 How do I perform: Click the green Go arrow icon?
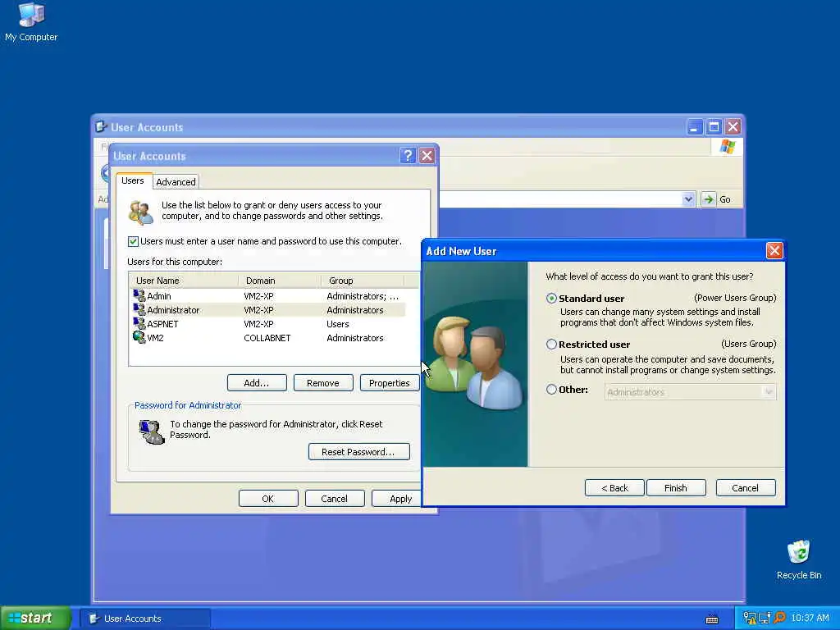coord(708,199)
